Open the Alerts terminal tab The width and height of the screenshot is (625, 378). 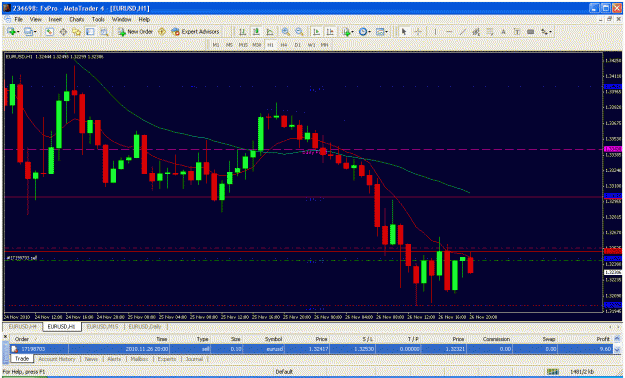click(114, 359)
